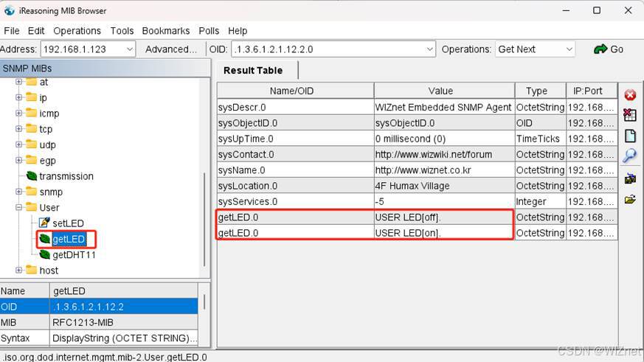Click the folder icon beside icmp

[x=31, y=113]
